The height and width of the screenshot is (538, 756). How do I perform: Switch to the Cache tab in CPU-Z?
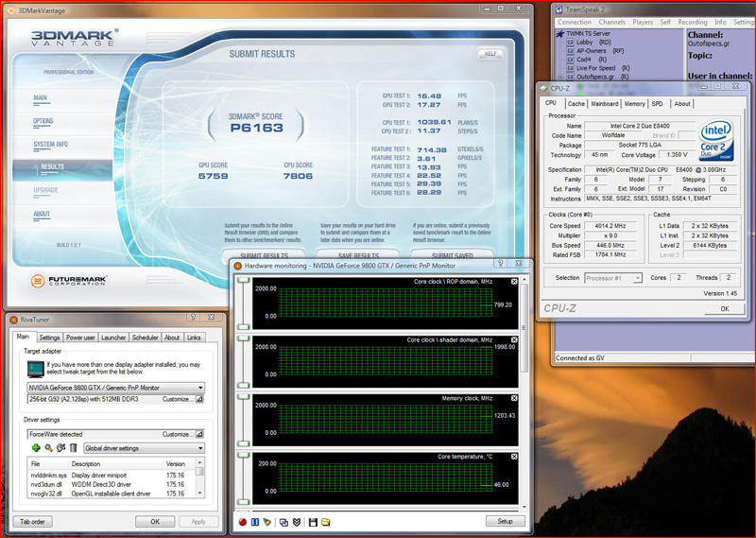click(576, 104)
